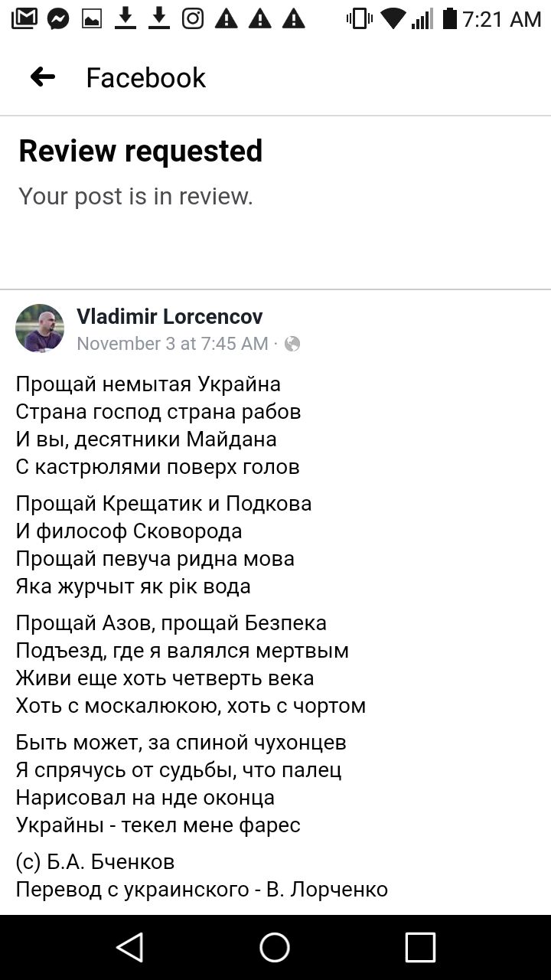Open the post timestamp November 3 link

point(172,344)
